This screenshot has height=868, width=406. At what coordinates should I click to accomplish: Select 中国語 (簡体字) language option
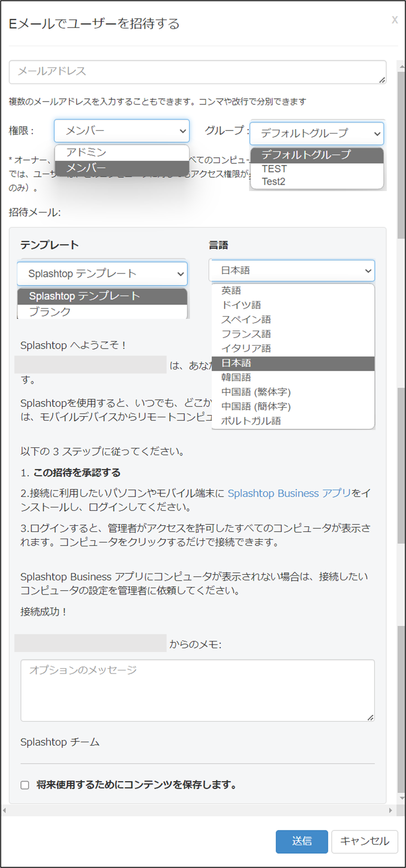tap(256, 406)
